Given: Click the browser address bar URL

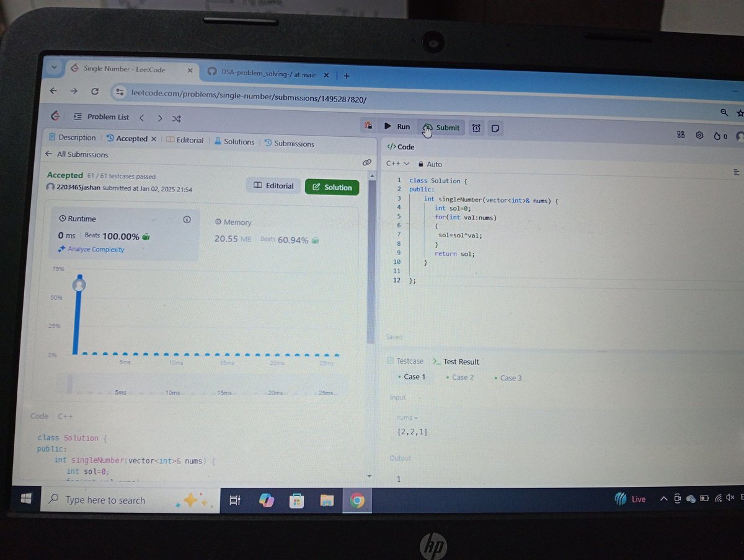Looking at the screenshot, I should [249, 95].
